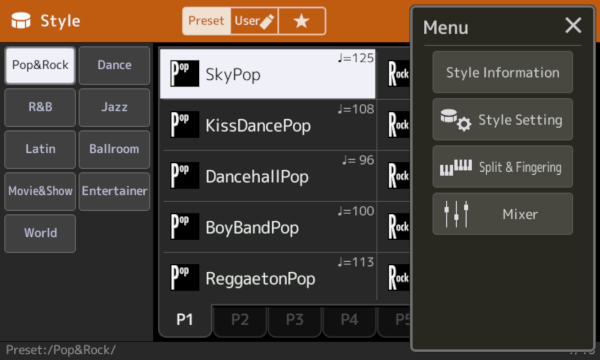Select the Movie&Show category
600x360 pixels.
coord(40,191)
